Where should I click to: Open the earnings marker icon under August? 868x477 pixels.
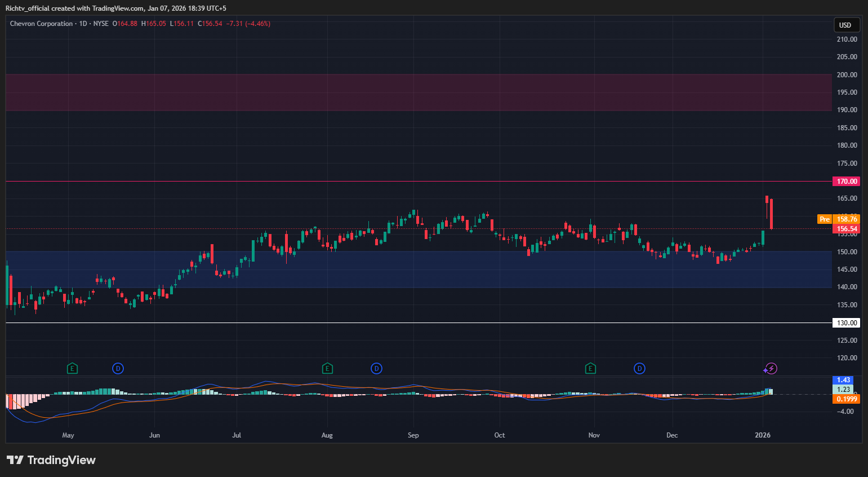[x=327, y=368]
